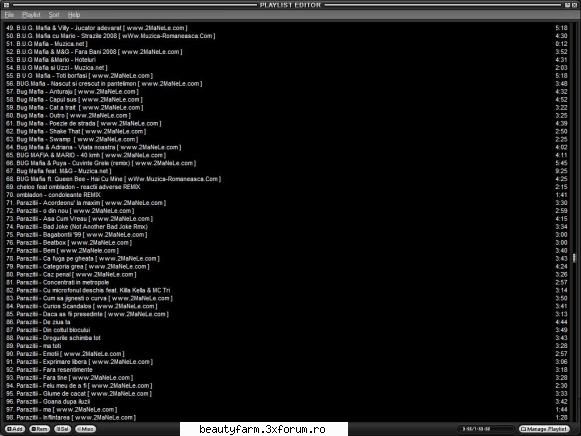Select track 54 B.U.G Mafia si Uzzi

click(x=286, y=68)
